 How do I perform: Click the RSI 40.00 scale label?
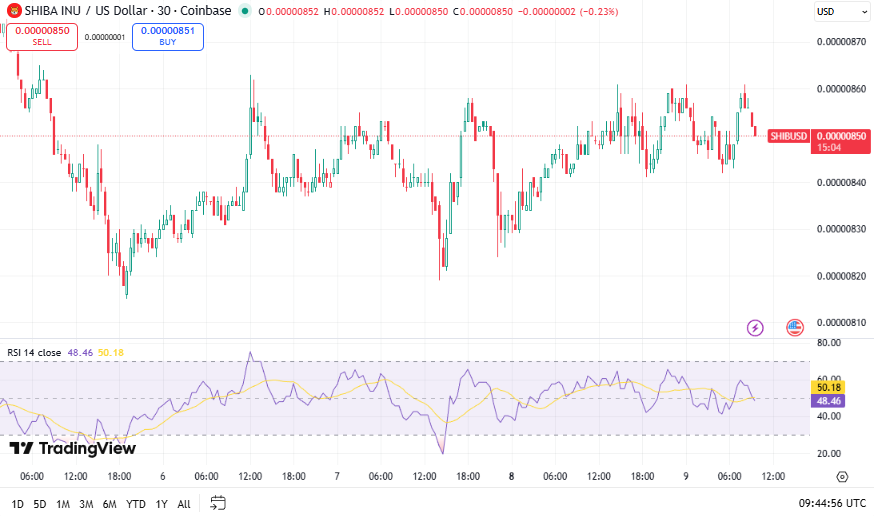click(828, 416)
